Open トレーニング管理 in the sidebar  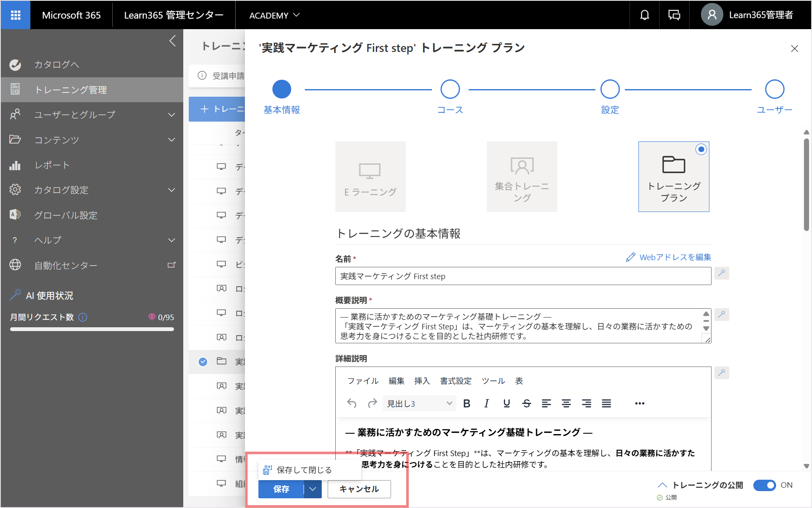coord(92,90)
